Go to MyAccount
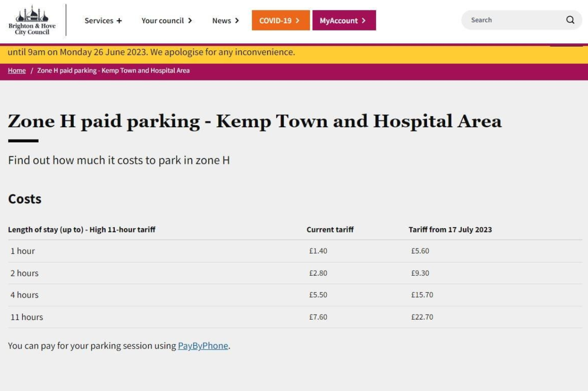The height and width of the screenshot is (391, 588). [344, 20]
